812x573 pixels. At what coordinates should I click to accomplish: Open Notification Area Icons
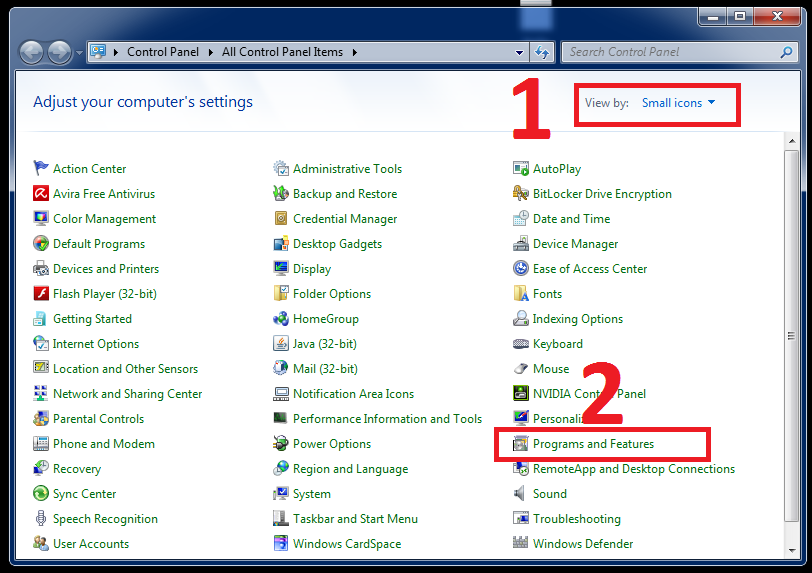click(x=353, y=394)
